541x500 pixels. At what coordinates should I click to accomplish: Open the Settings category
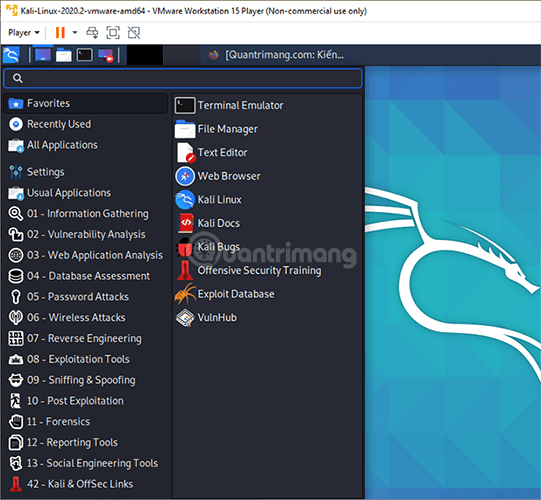[x=86, y=172]
